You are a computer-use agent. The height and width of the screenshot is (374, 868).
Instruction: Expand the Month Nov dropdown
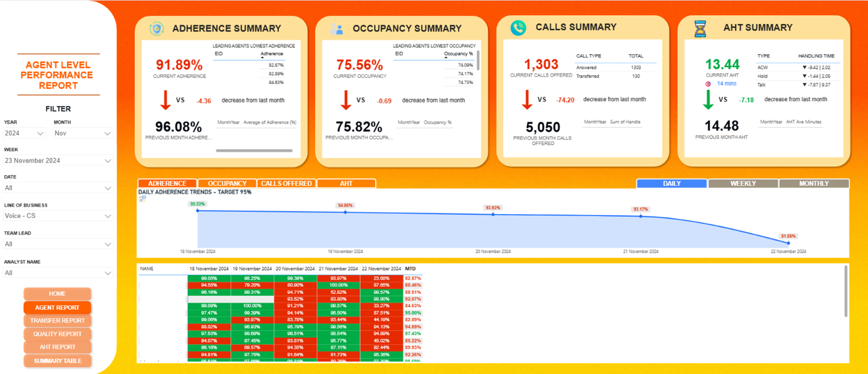click(x=83, y=133)
